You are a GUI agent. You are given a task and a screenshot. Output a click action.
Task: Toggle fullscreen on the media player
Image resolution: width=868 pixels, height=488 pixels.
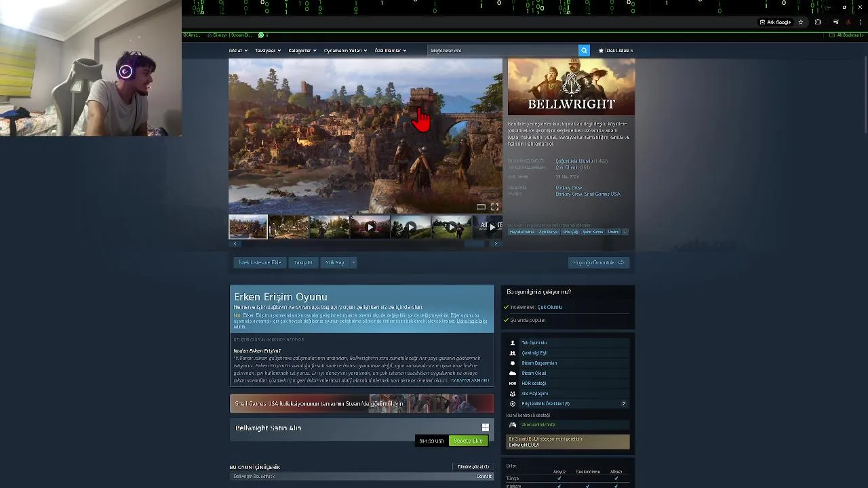[494, 207]
